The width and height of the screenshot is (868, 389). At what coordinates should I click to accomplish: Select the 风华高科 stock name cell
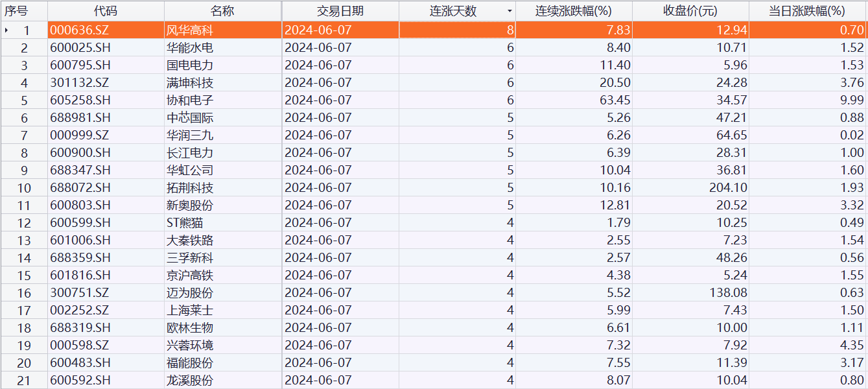point(190,30)
